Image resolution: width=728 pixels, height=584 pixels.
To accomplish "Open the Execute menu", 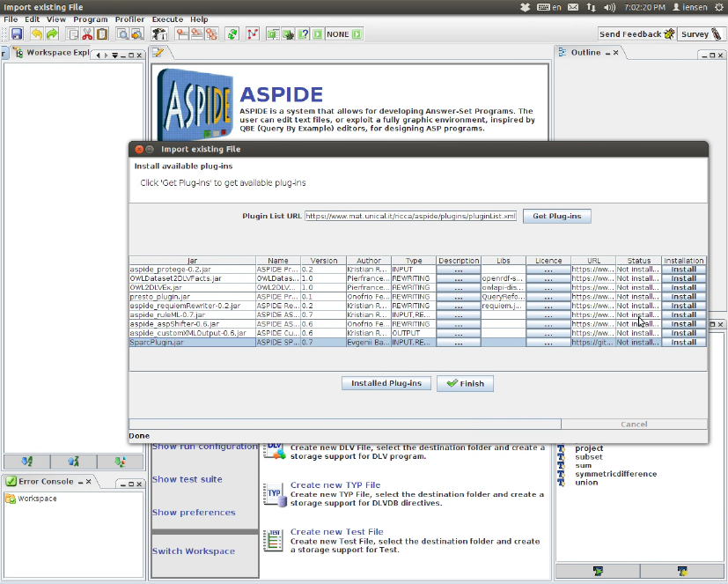I will pos(167,19).
